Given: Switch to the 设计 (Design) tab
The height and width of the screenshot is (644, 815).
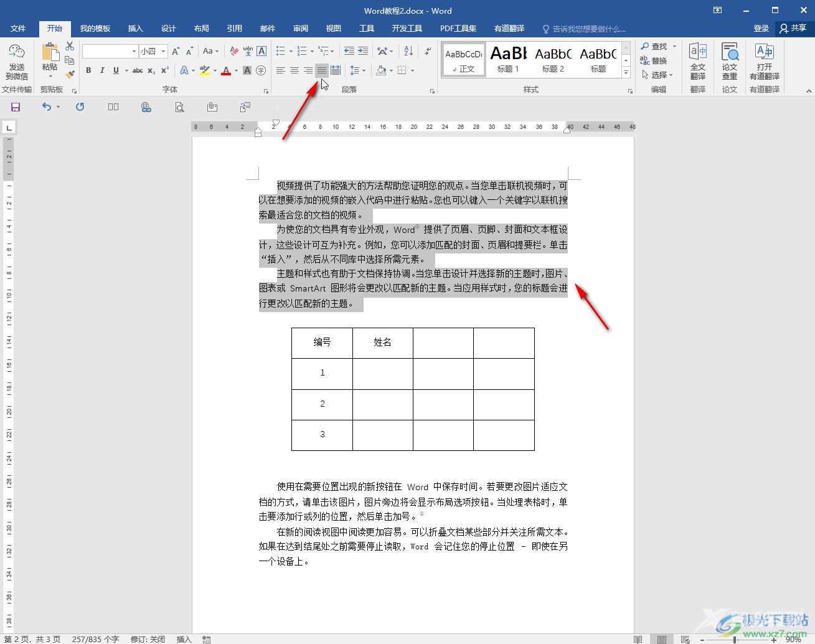Looking at the screenshot, I should [x=168, y=29].
